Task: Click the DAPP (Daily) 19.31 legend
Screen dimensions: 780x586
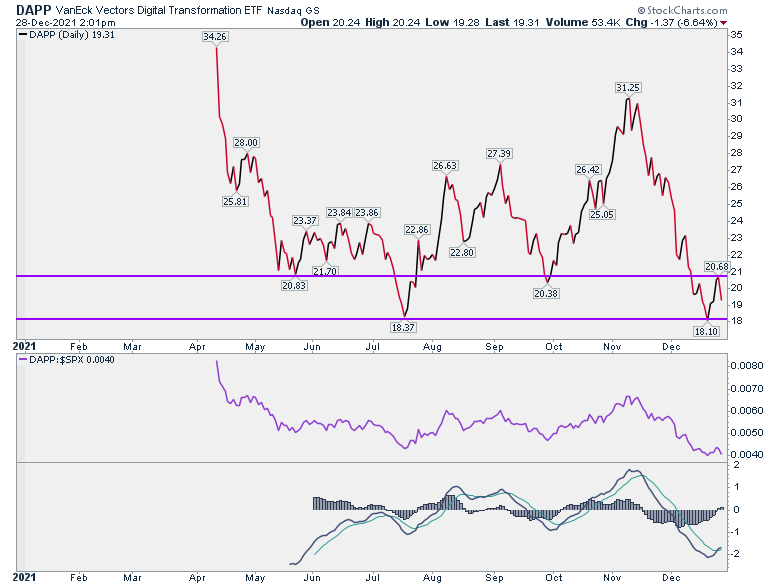Action: (67, 35)
